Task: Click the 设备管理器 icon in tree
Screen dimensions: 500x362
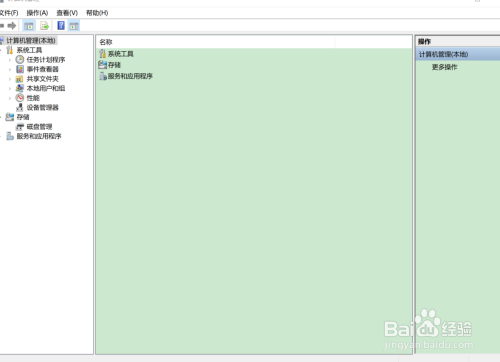Action: coord(20,107)
